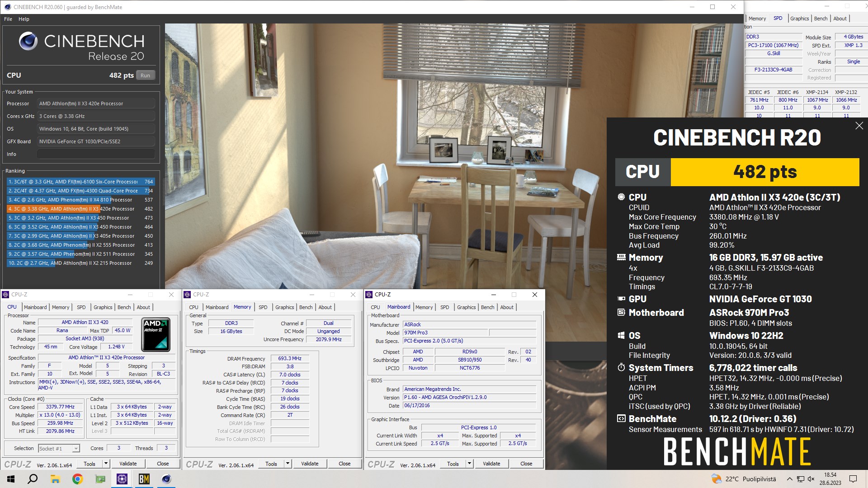Switch to the Mainboard tab in the first CPU-Z window
868x488 pixels.
click(35, 307)
